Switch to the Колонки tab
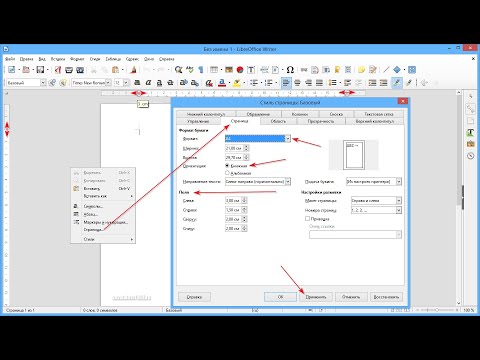 coord(300,114)
